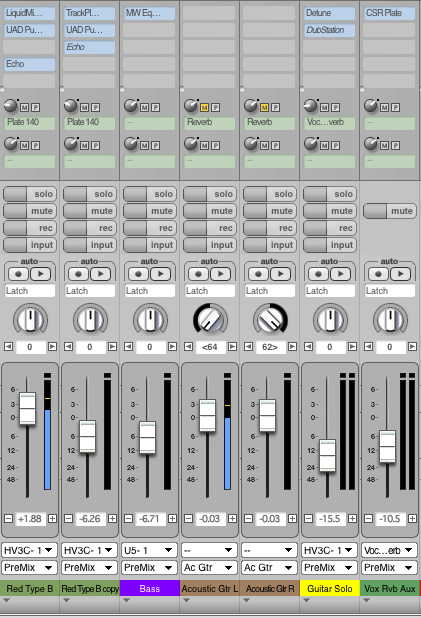Click pan left arrow on Acoustic Gtr L
Screen dimensions: 421x618
(x=188, y=347)
